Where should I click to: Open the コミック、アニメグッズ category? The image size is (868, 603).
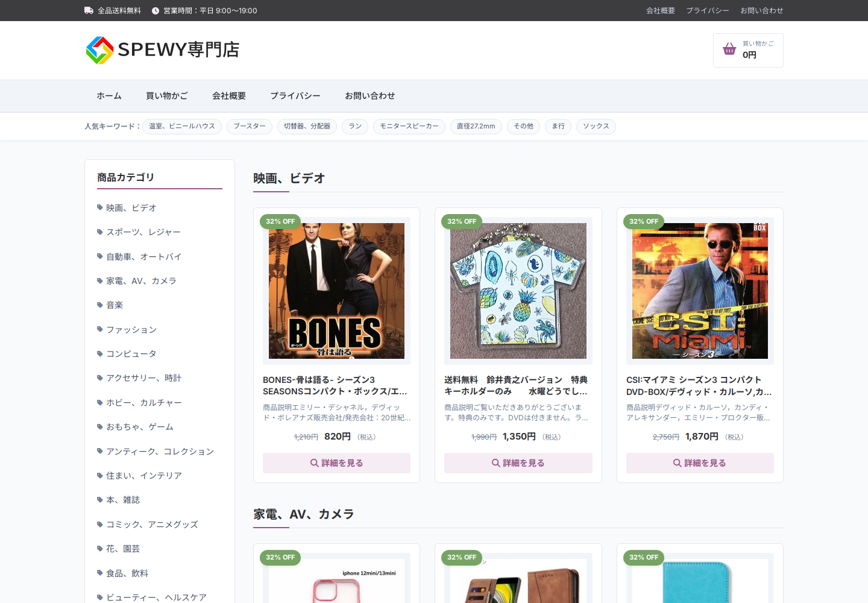tap(152, 524)
